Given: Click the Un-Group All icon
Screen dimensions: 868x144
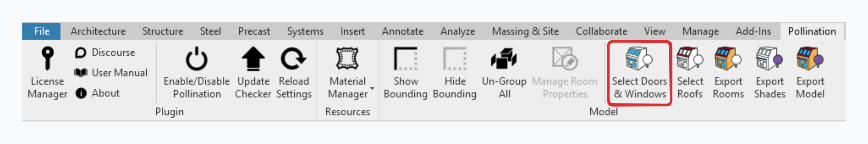Looking at the screenshot, I should coord(504,59).
